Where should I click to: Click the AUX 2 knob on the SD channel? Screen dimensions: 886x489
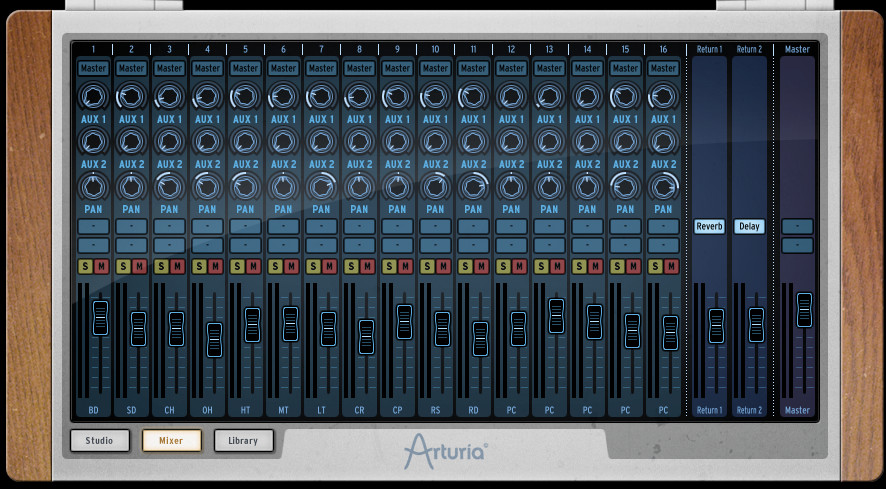(131, 141)
